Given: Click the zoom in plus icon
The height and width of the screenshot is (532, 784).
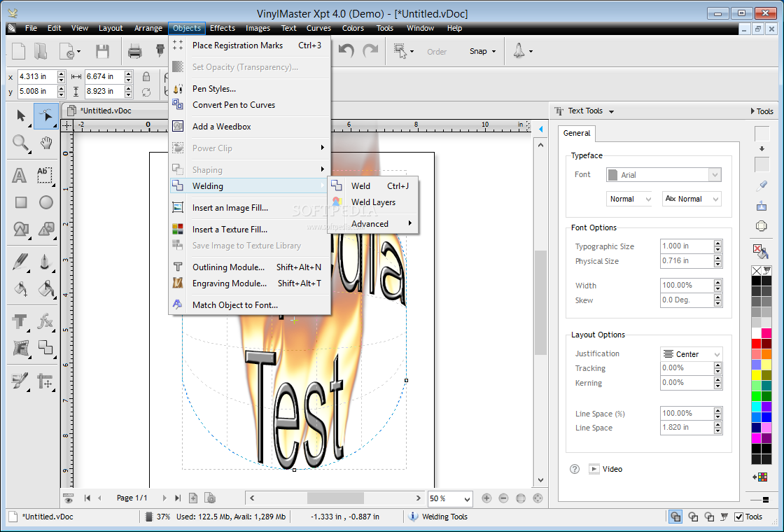Looking at the screenshot, I should pyautogui.click(x=486, y=498).
